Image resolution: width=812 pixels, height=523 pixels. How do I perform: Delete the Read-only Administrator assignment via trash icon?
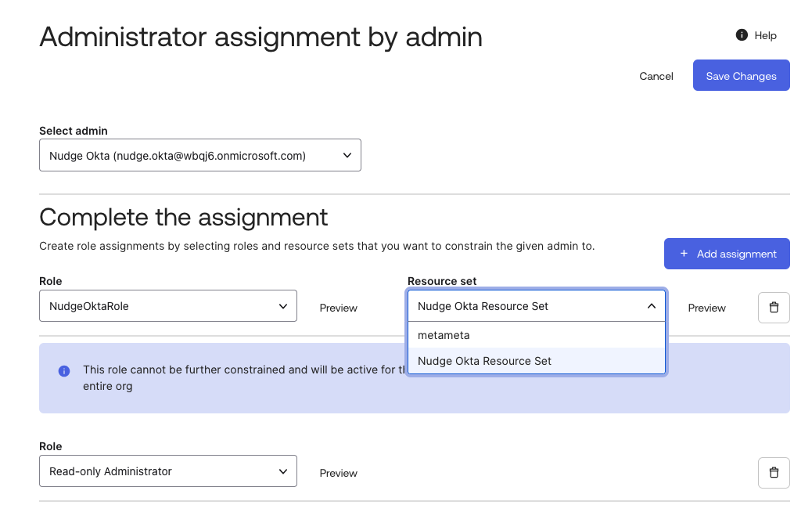[774, 472]
